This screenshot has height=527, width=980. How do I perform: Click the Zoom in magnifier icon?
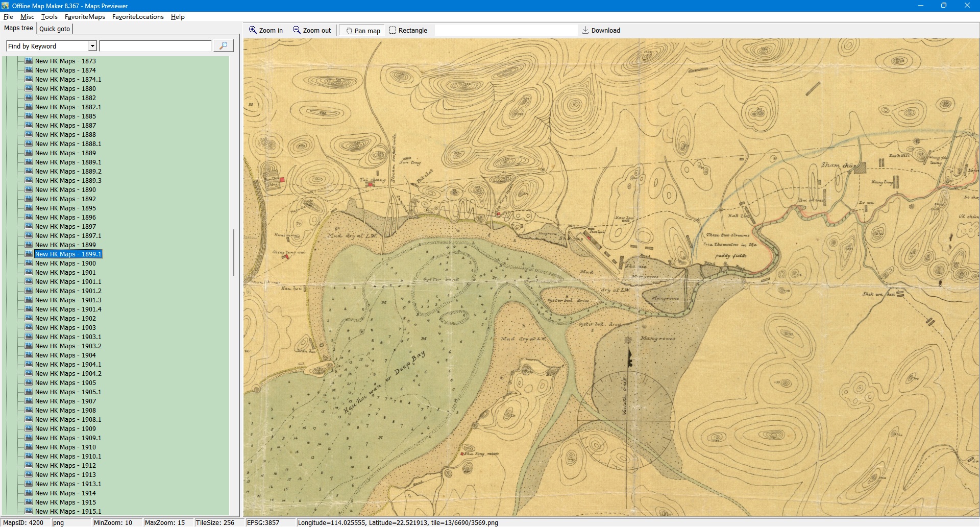pos(253,30)
